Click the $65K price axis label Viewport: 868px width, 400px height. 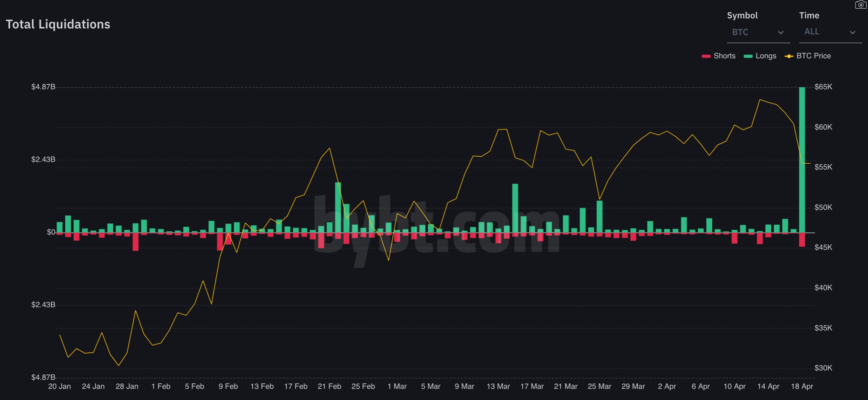823,87
